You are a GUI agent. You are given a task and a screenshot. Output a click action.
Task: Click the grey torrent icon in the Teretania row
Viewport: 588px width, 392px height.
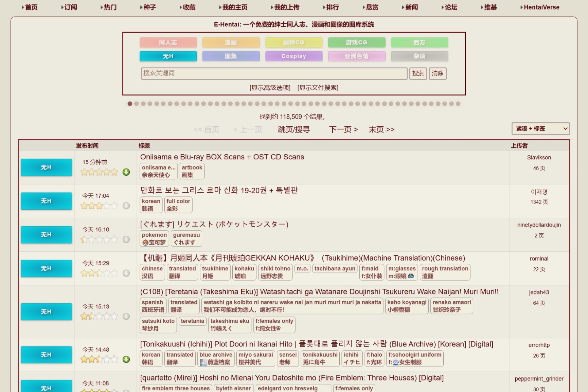click(x=126, y=316)
